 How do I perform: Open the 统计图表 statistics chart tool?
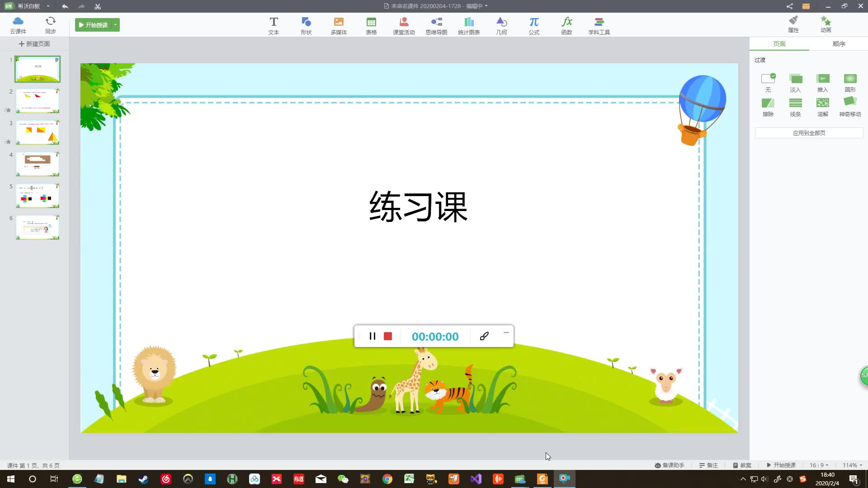click(x=469, y=26)
